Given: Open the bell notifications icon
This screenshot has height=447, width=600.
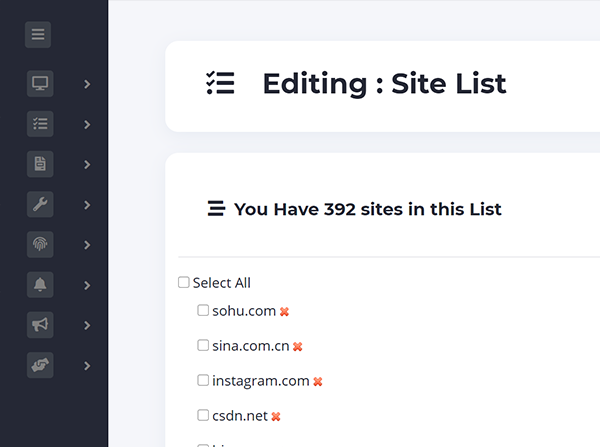Looking at the screenshot, I should coord(40,285).
